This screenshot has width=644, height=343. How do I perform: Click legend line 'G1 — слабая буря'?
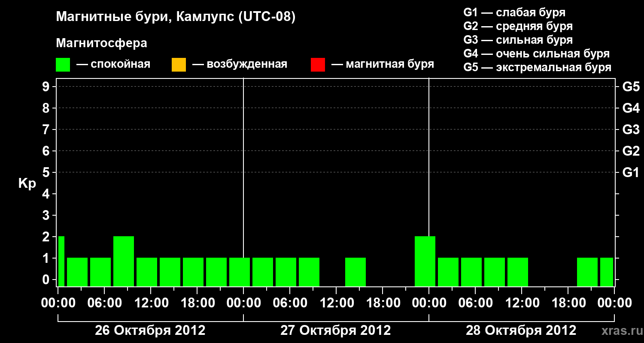pos(514,12)
